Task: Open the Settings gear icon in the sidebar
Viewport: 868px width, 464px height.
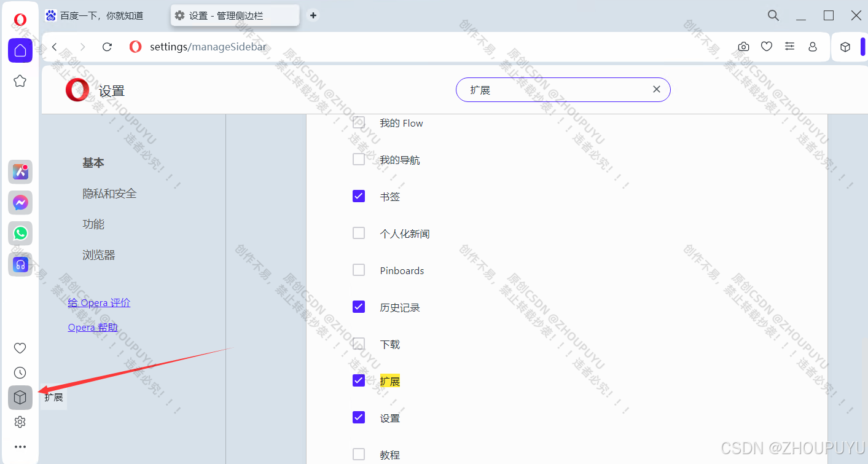Action: tap(20, 422)
